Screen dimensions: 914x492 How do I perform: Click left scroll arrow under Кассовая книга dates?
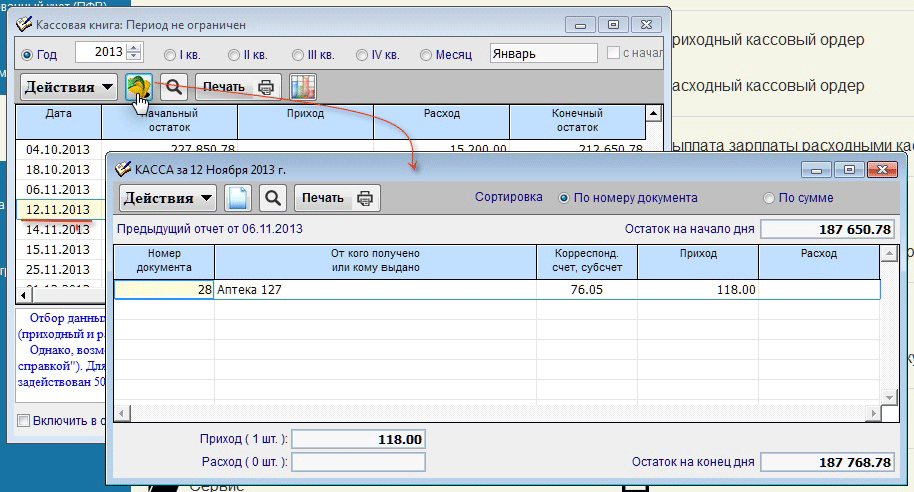click(23, 295)
